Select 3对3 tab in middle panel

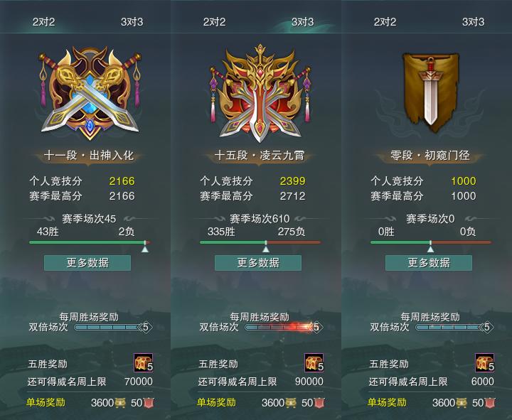coord(302,22)
